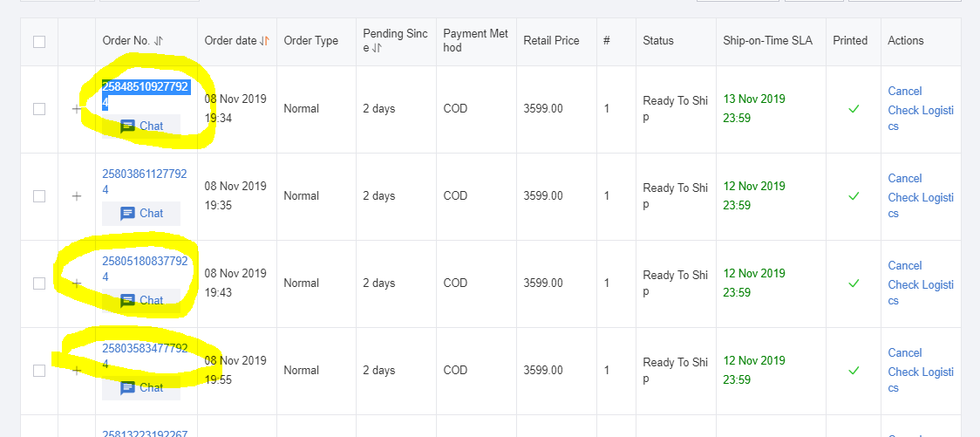Select checkbox for the order placed 19:43
The height and width of the screenshot is (437, 980).
tap(39, 283)
